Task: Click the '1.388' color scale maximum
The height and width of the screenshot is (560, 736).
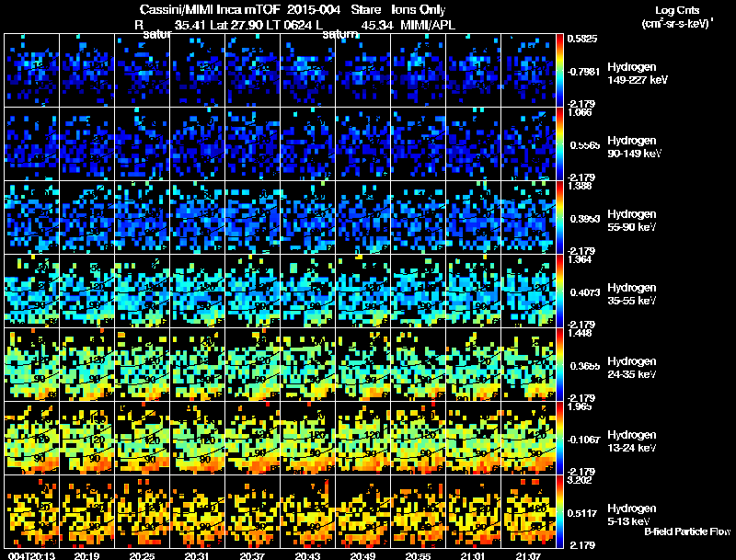Action: pos(580,186)
